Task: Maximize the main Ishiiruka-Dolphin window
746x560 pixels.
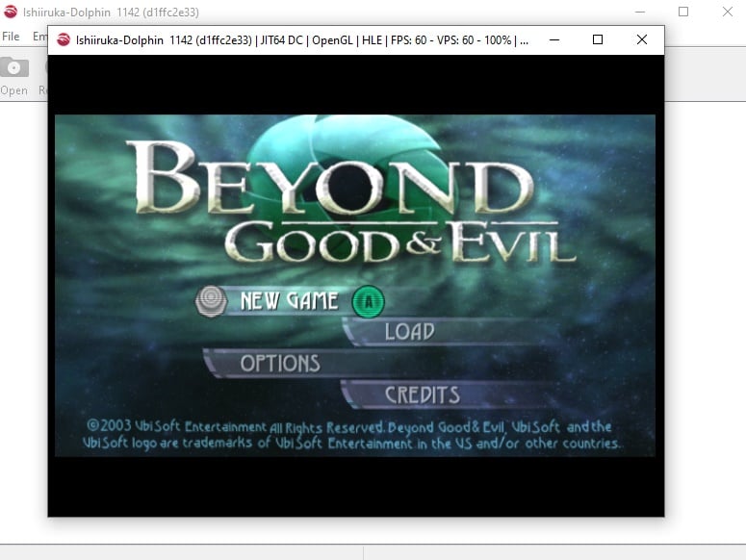Action: tap(683, 12)
